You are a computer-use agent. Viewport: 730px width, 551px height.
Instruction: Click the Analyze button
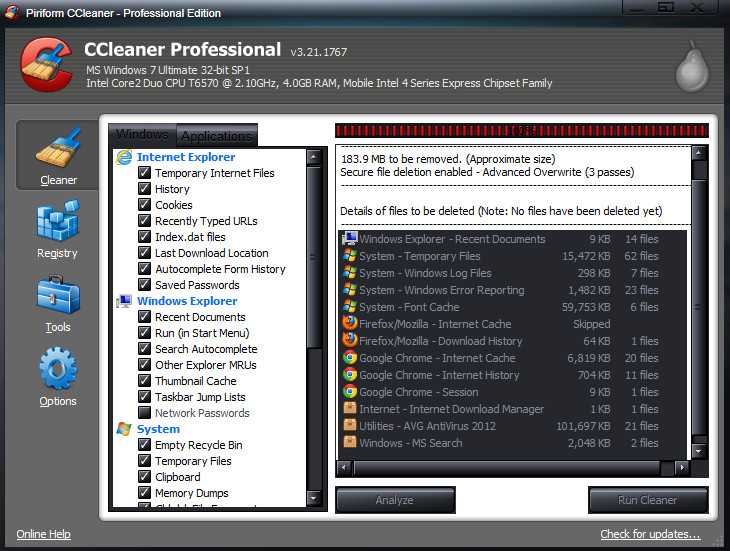pyautogui.click(x=395, y=500)
